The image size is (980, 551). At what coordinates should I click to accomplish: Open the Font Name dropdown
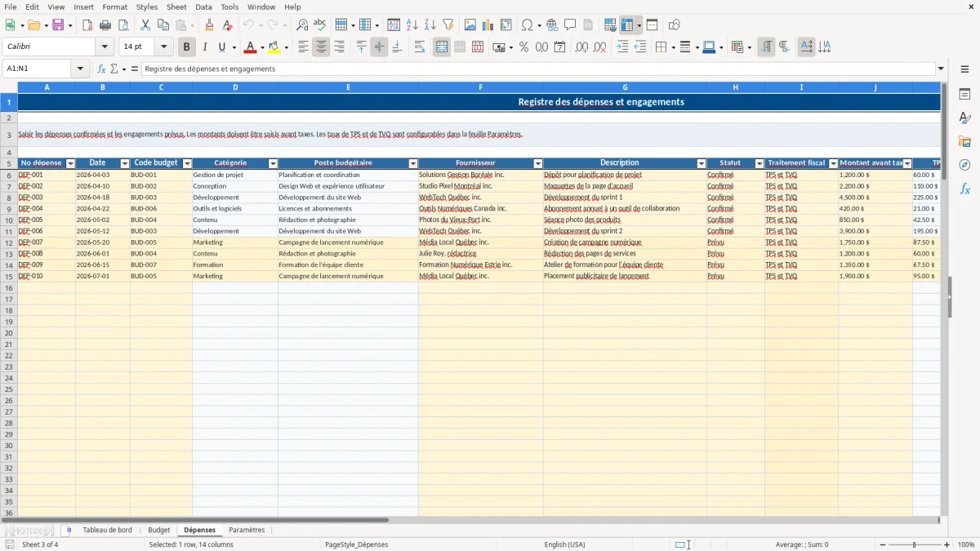point(105,47)
